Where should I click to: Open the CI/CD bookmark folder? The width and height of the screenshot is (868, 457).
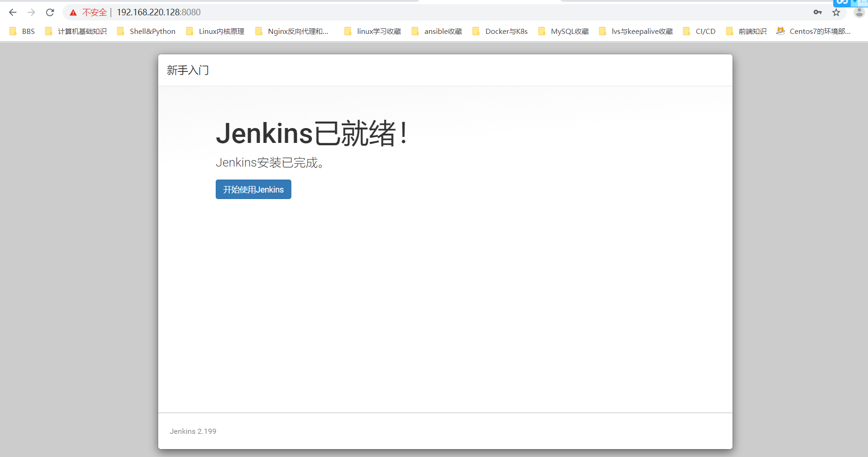click(x=699, y=31)
